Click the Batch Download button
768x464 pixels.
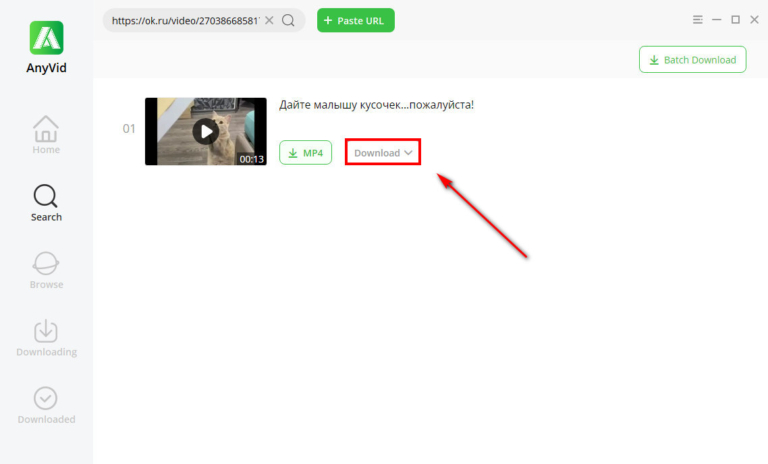(x=692, y=60)
